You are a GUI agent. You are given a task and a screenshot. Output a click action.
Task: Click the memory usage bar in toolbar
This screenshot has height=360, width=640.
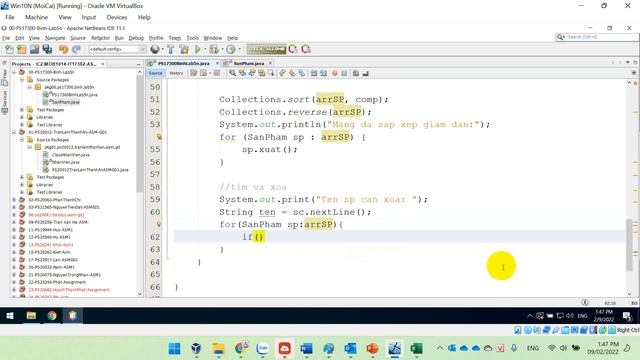tap(266, 49)
